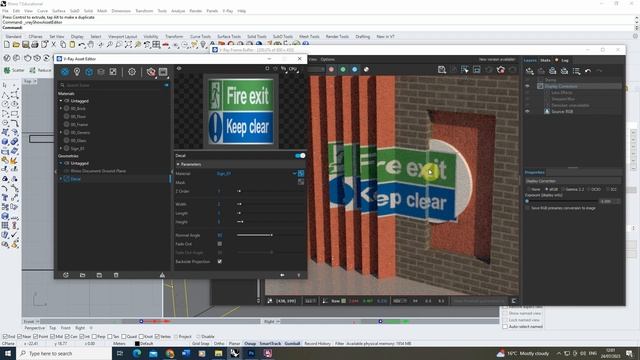The width and height of the screenshot is (640, 360).
Task: Open the Windows Start menu
Action: point(8,353)
